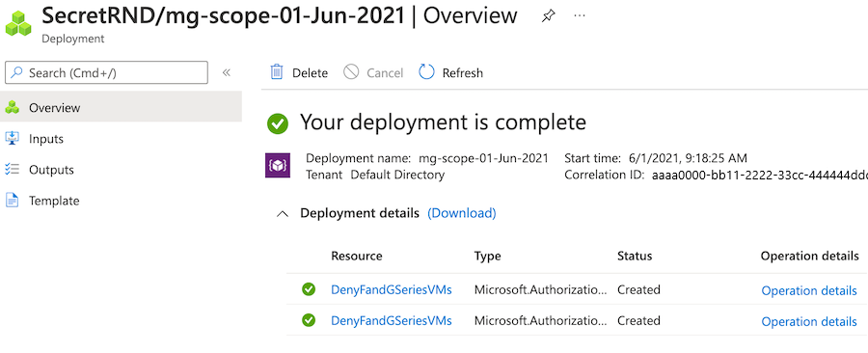Focus the Search (Cmd+/) field

106,72
